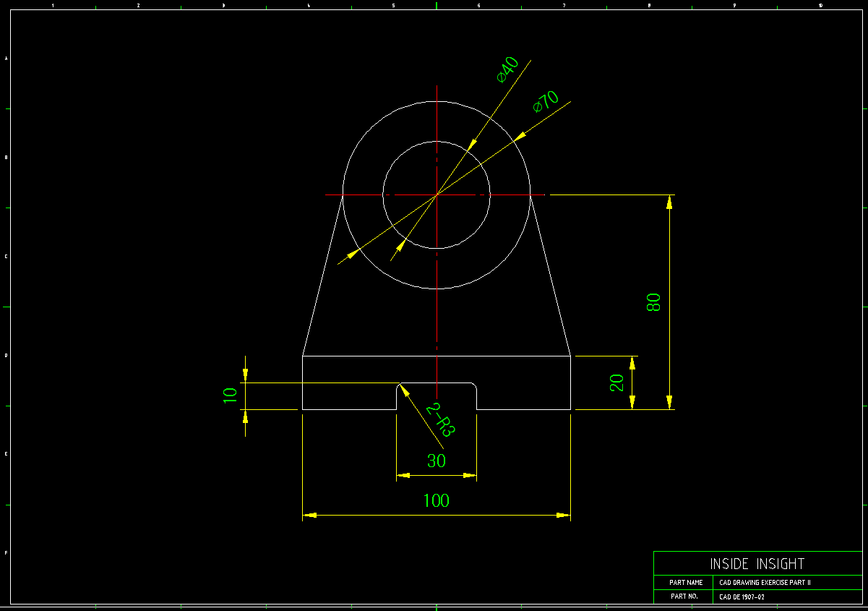Select the INSIDE INSIGHT title text
This screenshot has width=868, height=611.
(756, 564)
